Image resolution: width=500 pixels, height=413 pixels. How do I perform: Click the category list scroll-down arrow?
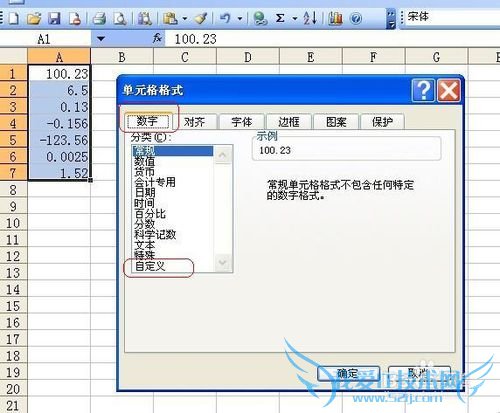coord(223,262)
